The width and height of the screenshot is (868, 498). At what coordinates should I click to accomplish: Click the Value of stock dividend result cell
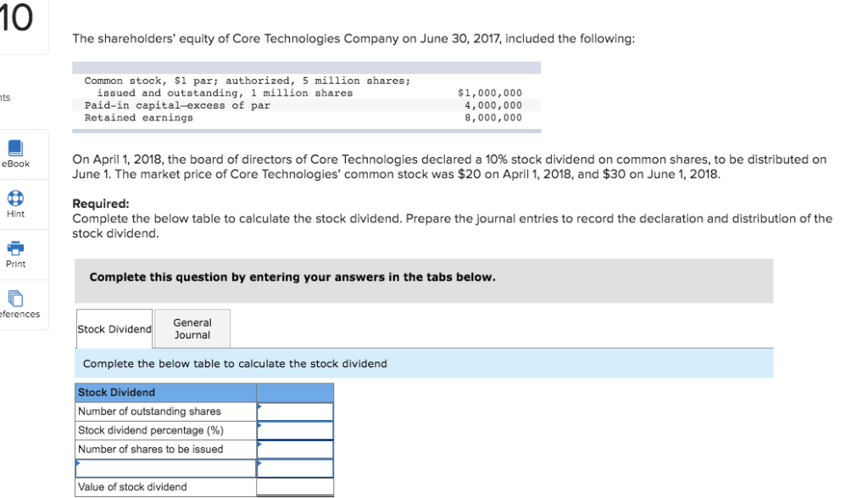(x=295, y=487)
